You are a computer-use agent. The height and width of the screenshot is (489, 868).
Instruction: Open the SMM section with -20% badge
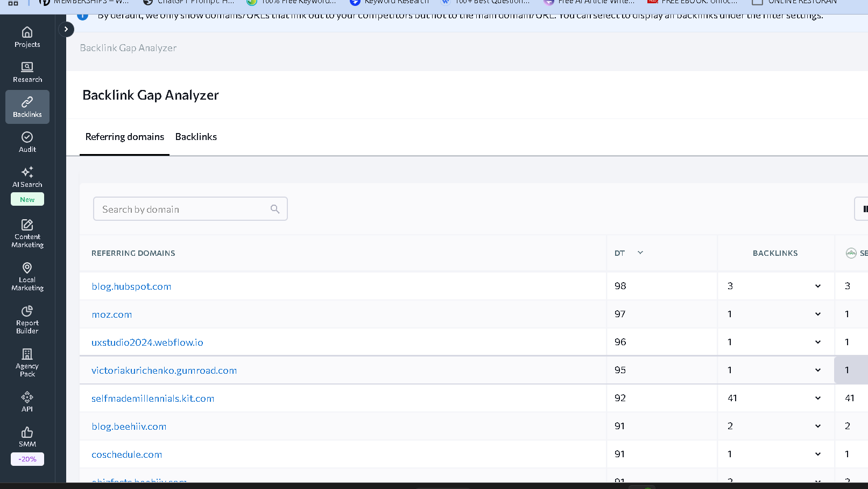[x=27, y=437]
